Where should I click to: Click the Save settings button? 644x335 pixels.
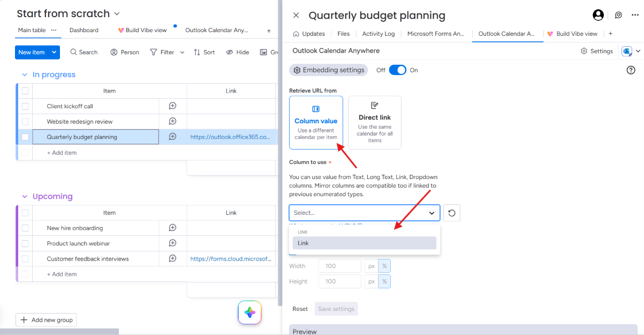(x=336, y=309)
